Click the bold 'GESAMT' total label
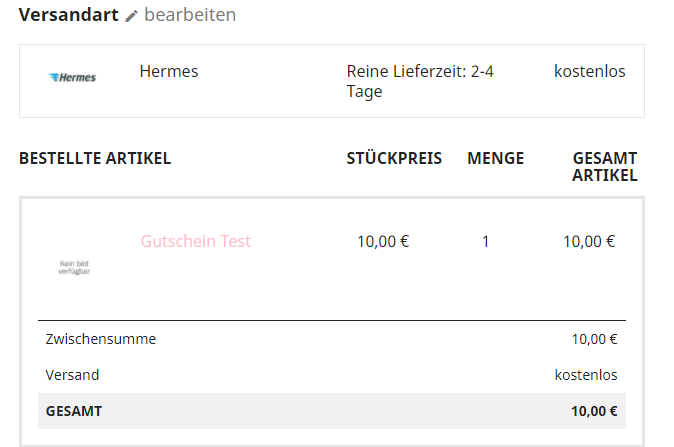 74,411
